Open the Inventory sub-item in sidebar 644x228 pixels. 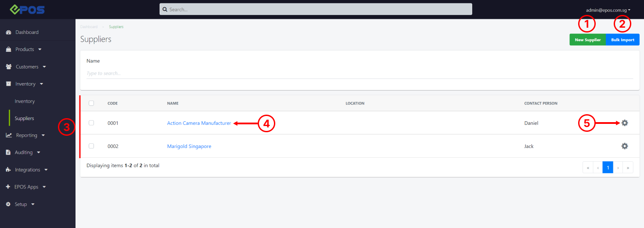[25, 101]
